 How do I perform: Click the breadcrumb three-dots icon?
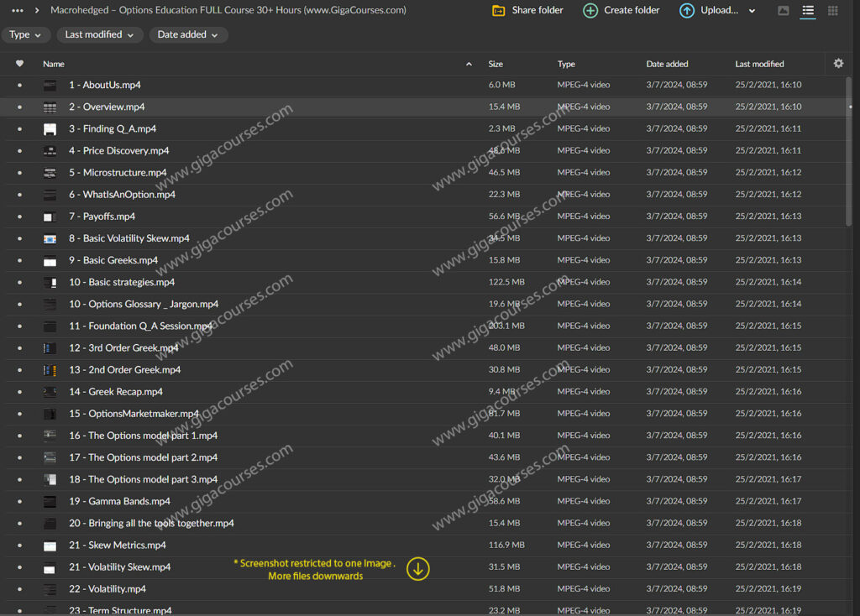pyautogui.click(x=17, y=11)
